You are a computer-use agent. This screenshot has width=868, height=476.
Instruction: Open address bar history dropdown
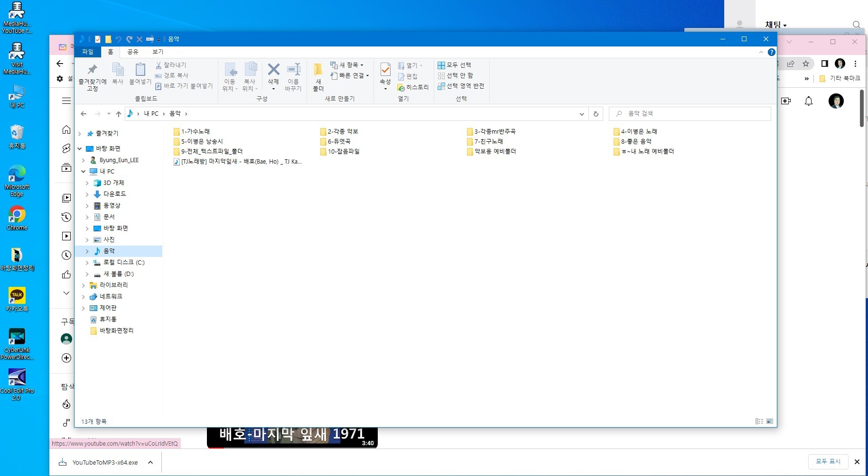click(581, 114)
